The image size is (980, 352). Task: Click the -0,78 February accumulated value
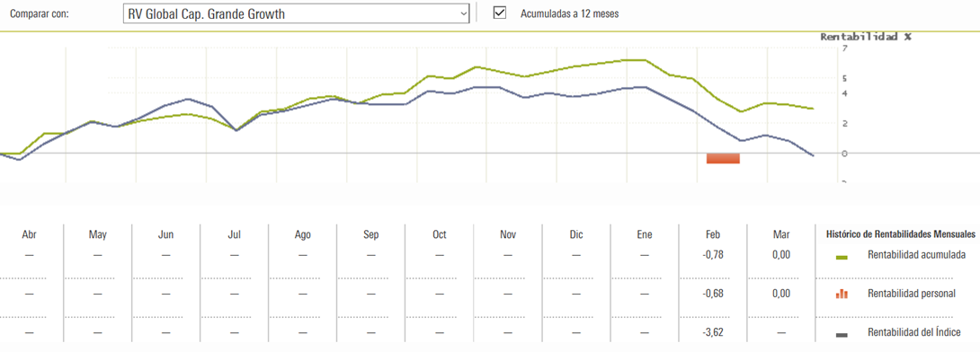coord(712,255)
